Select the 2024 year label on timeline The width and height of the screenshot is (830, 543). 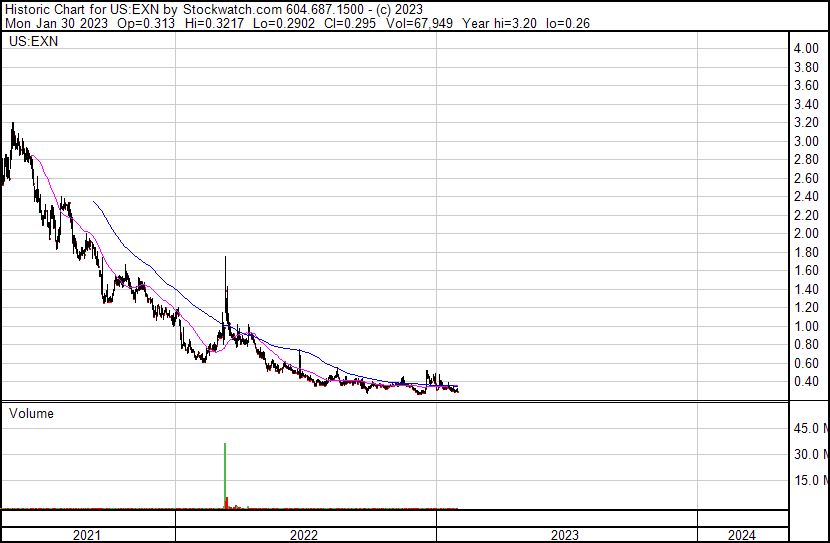point(742,535)
